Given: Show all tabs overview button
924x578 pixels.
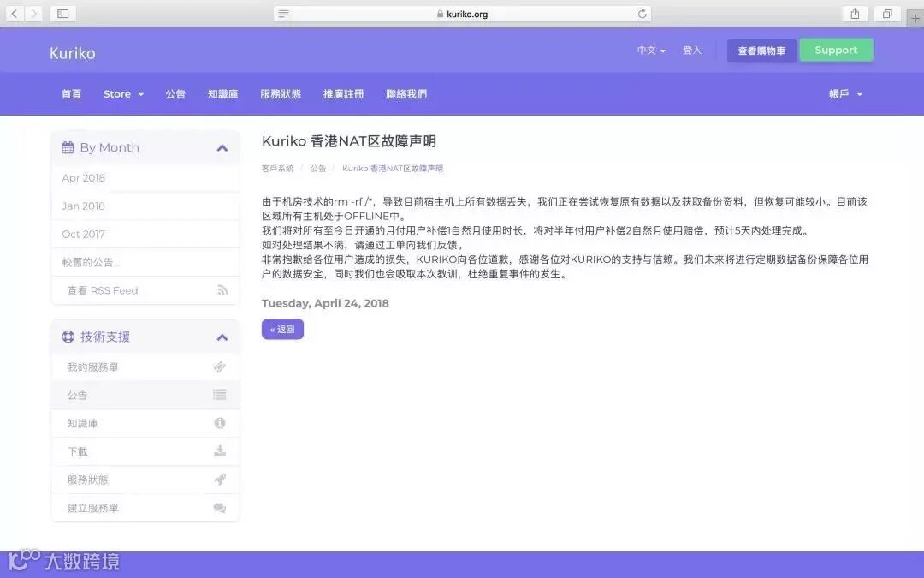Looking at the screenshot, I should click(x=887, y=14).
